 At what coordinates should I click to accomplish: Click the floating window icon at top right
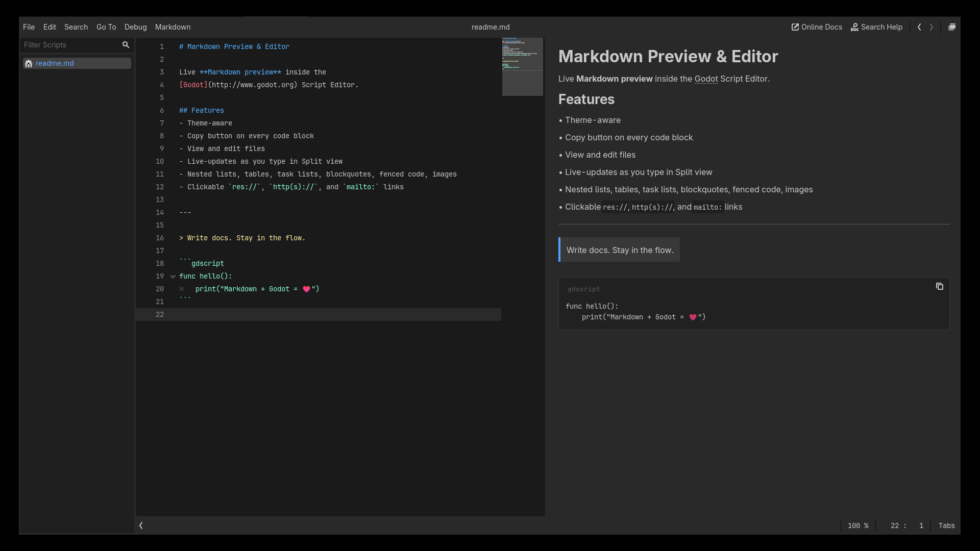(952, 27)
